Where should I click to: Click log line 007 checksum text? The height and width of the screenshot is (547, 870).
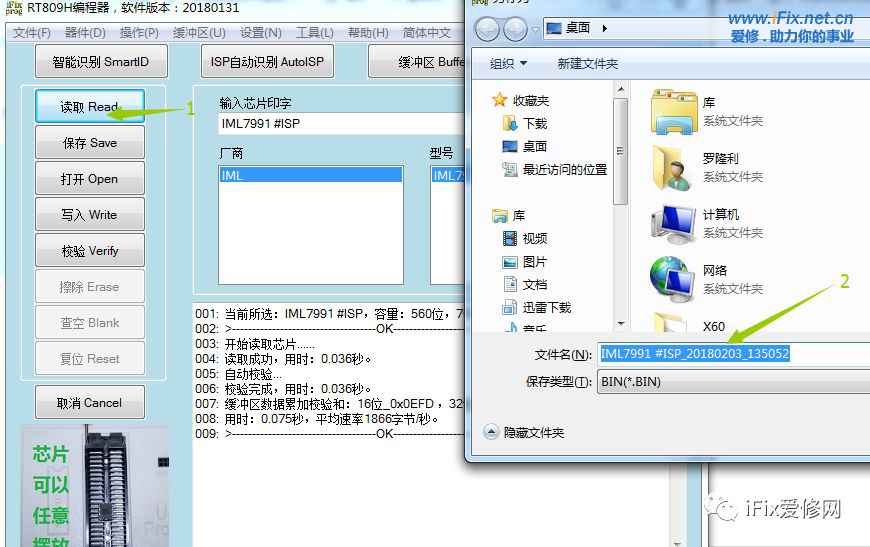click(330, 404)
